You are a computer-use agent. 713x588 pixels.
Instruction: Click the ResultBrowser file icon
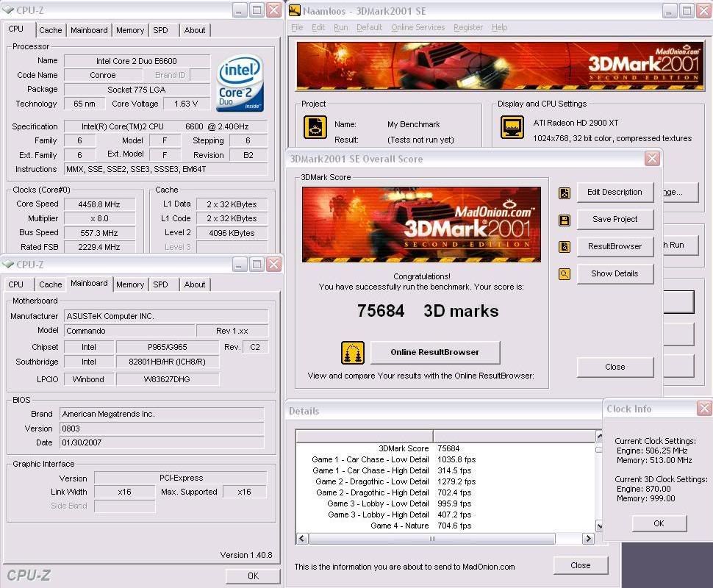point(565,247)
